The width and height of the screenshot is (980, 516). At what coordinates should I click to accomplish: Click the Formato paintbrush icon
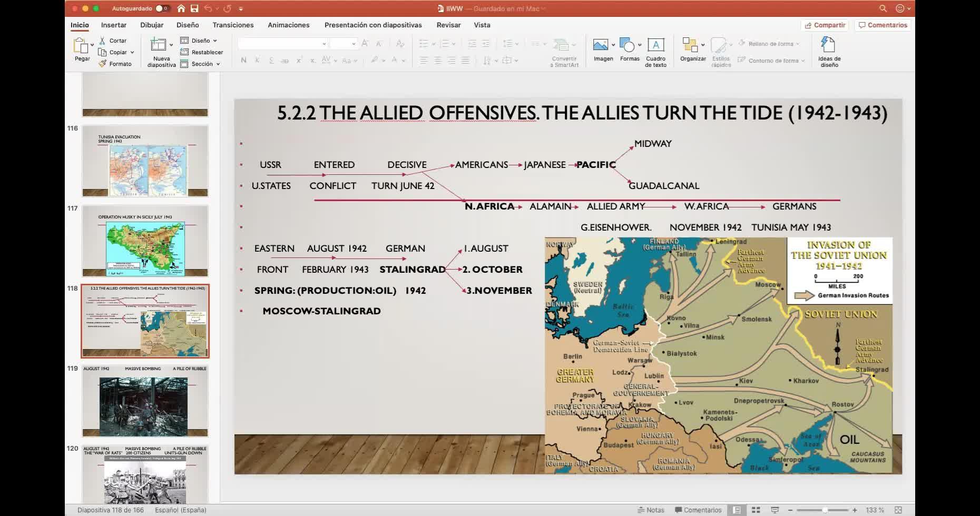[x=103, y=64]
